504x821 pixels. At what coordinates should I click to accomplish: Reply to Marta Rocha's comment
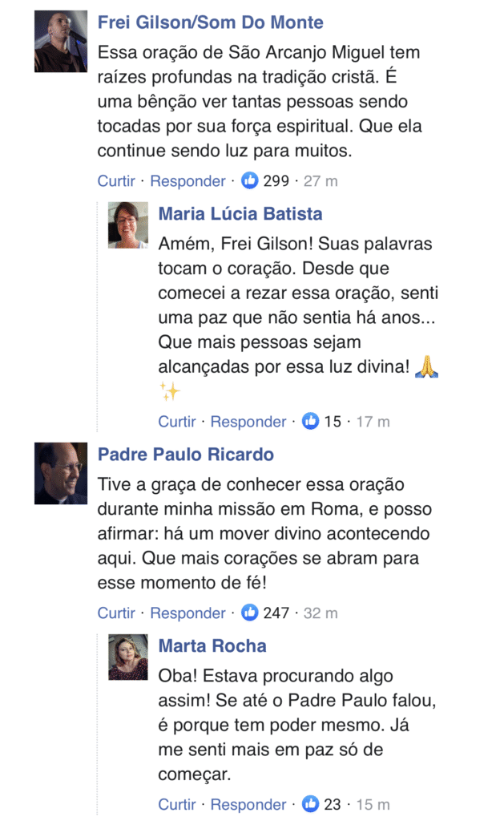coord(248,804)
